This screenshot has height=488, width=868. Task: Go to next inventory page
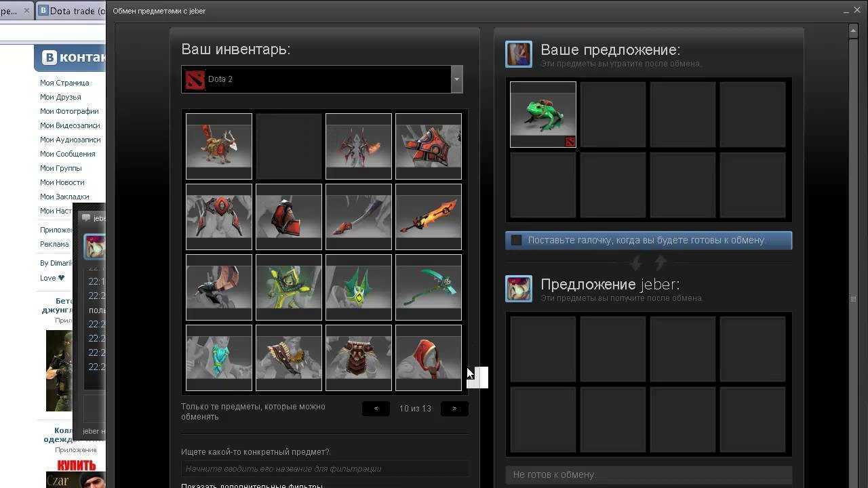coord(454,408)
